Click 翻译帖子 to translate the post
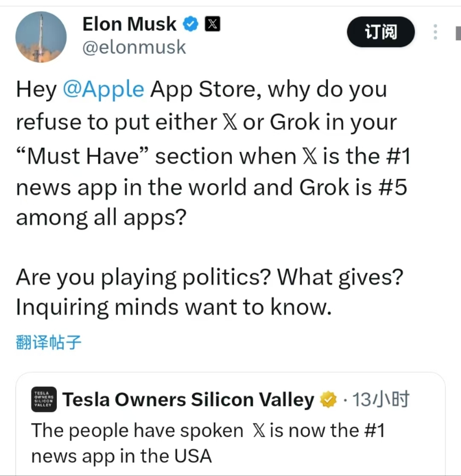 pos(48,343)
